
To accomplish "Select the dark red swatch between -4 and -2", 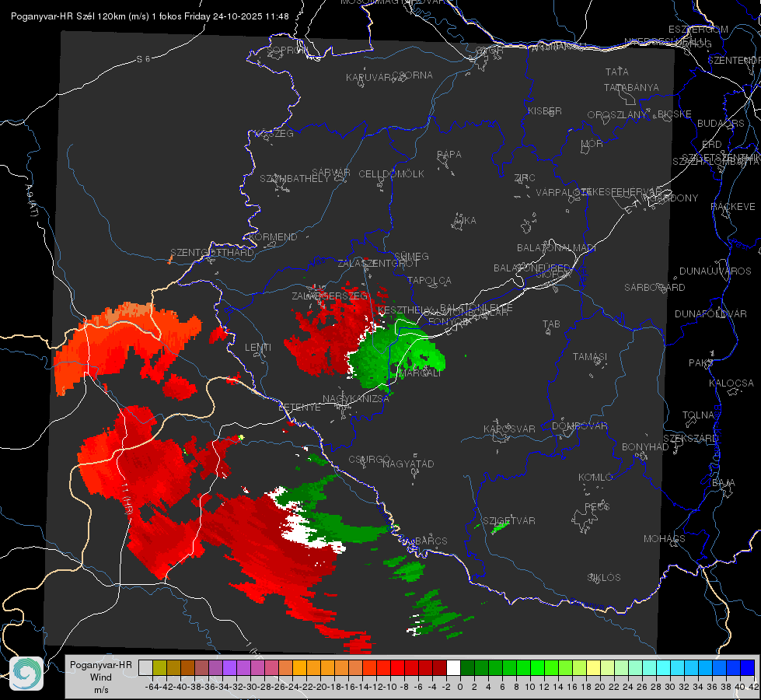I will point(439,668).
